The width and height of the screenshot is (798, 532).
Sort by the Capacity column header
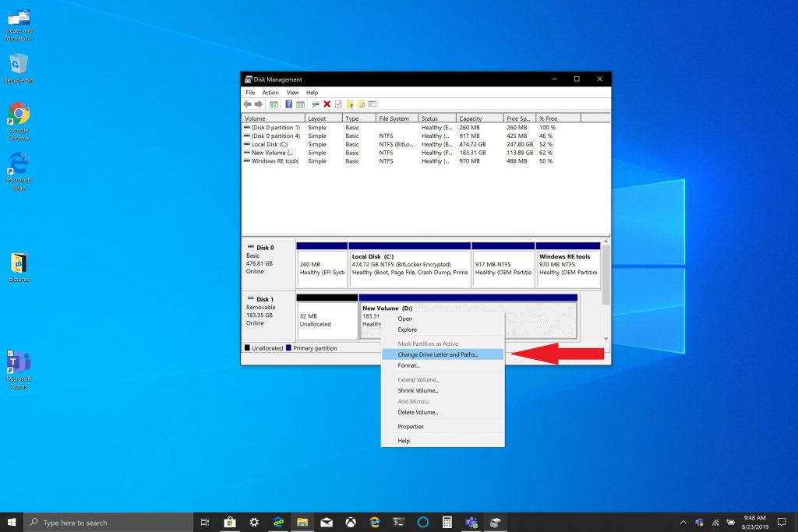[x=470, y=118]
